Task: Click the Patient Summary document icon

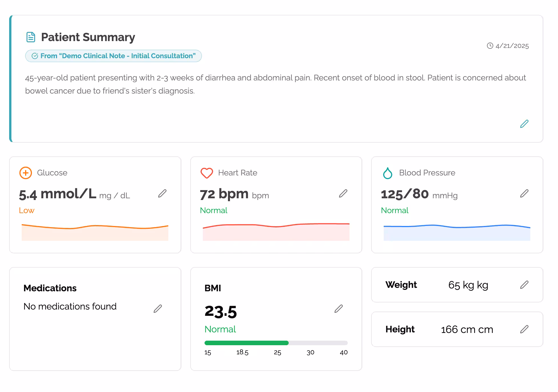Action: click(31, 37)
